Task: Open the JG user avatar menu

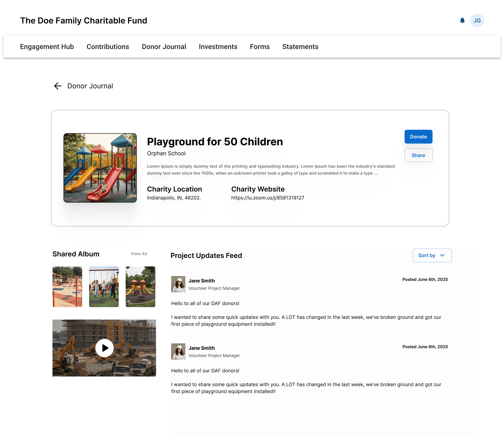Action: coord(477,20)
